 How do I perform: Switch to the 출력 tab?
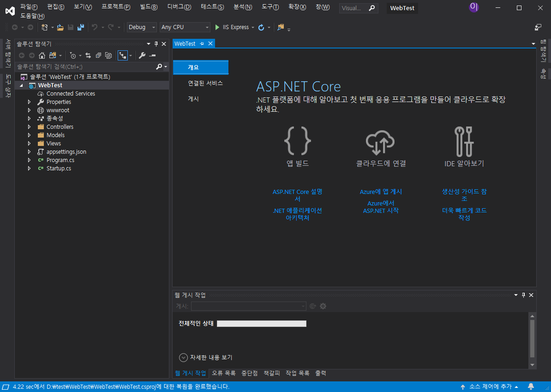[320, 374]
